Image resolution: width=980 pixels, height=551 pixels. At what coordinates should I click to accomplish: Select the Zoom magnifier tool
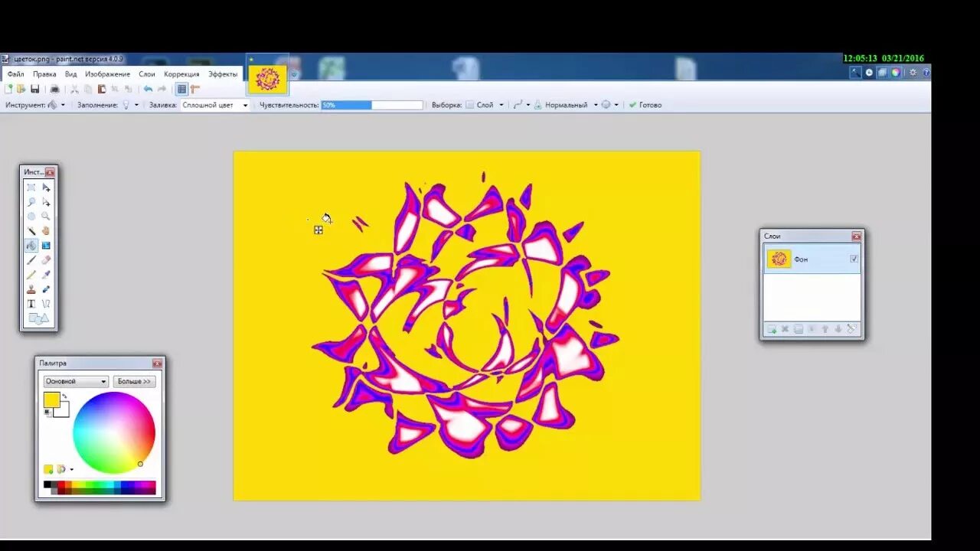46,217
